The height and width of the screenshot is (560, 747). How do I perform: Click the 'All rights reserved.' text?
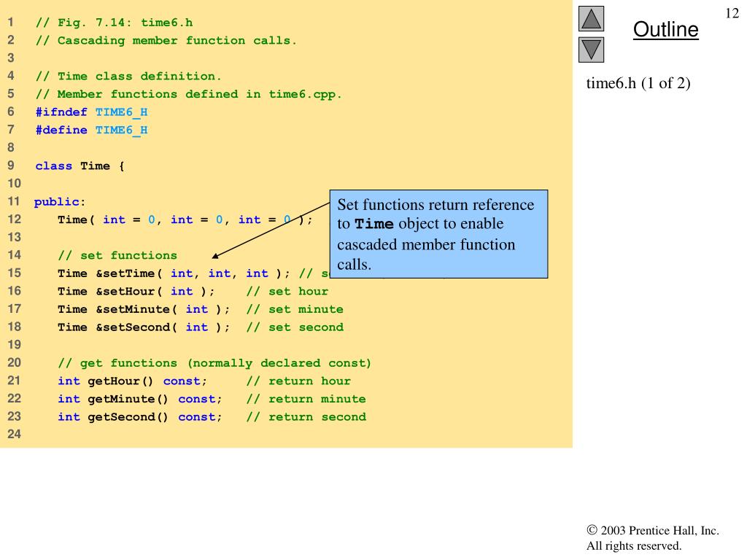coord(634,545)
